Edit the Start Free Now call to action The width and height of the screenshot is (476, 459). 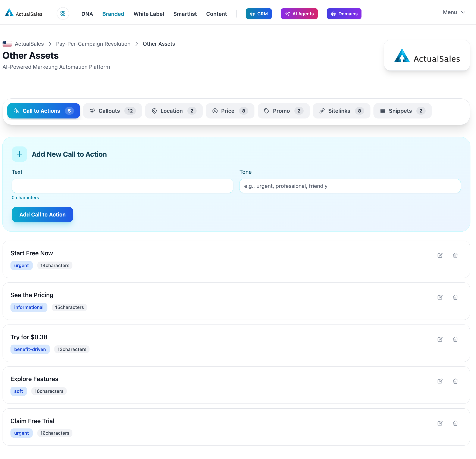coord(440,255)
